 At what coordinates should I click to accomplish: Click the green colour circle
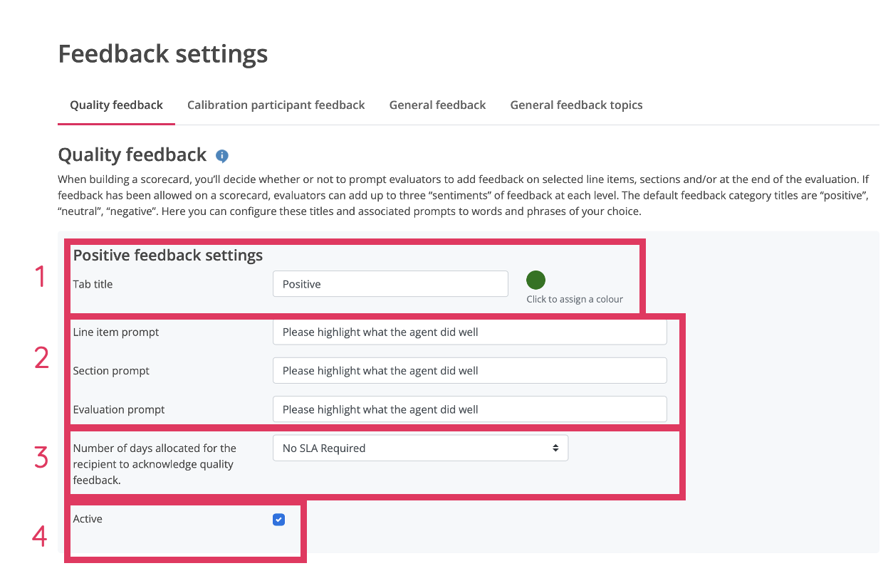[x=535, y=280]
